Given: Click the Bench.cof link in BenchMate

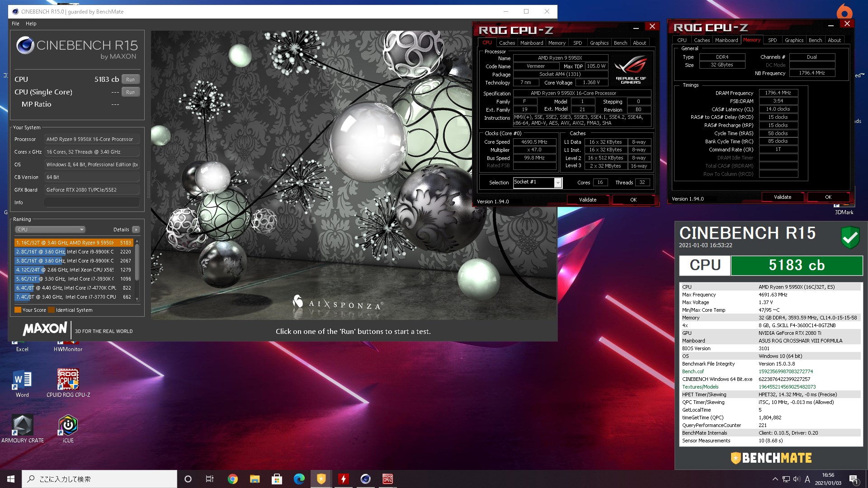Looking at the screenshot, I should coord(693,371).
